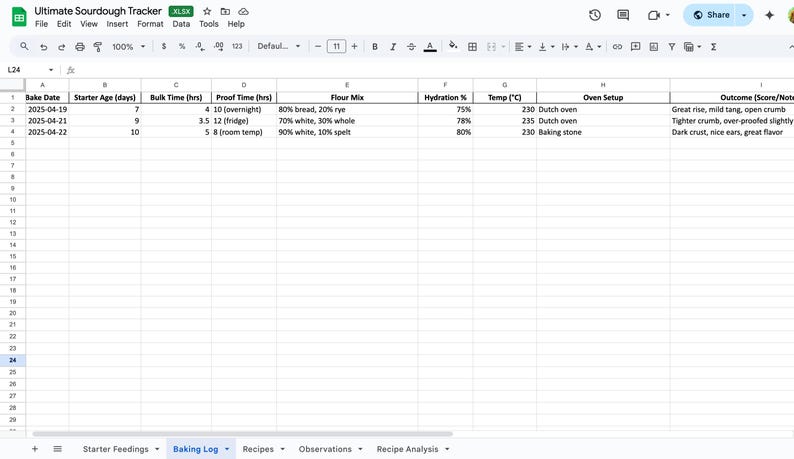Toggle italic text formatting
This screenshot has height=459, width=794.
tap(393, 47)
